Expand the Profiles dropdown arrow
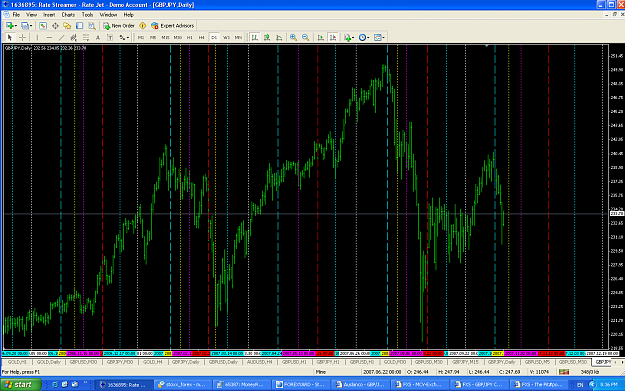The width and height of the screenshot is (625, 391). click(x=31, y=26)
